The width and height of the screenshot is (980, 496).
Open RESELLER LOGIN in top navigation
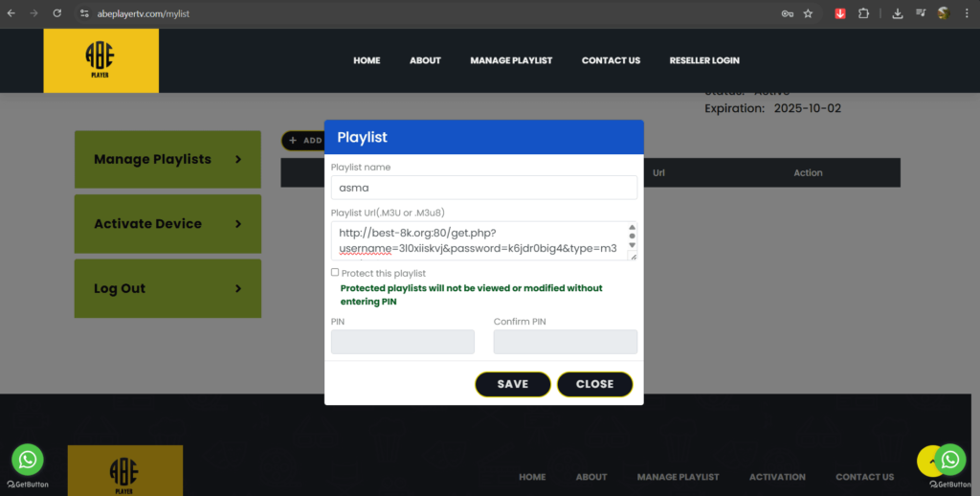coord(704,60)
